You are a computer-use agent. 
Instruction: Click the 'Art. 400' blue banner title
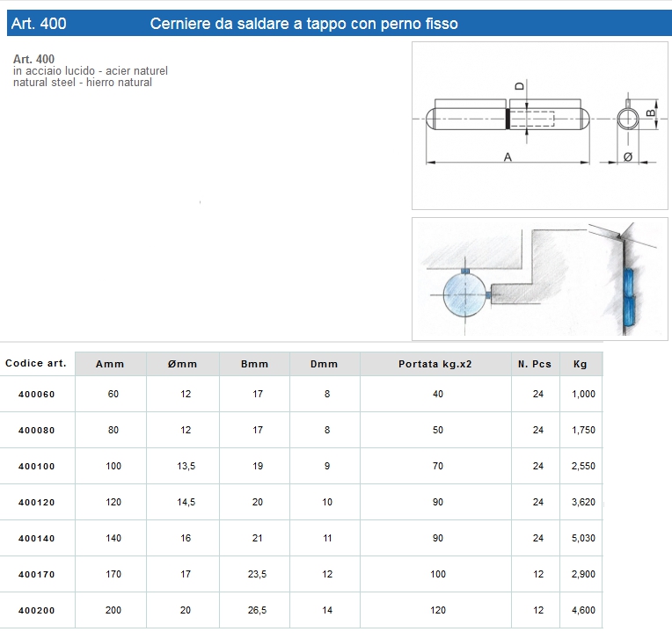click(40, 24)
